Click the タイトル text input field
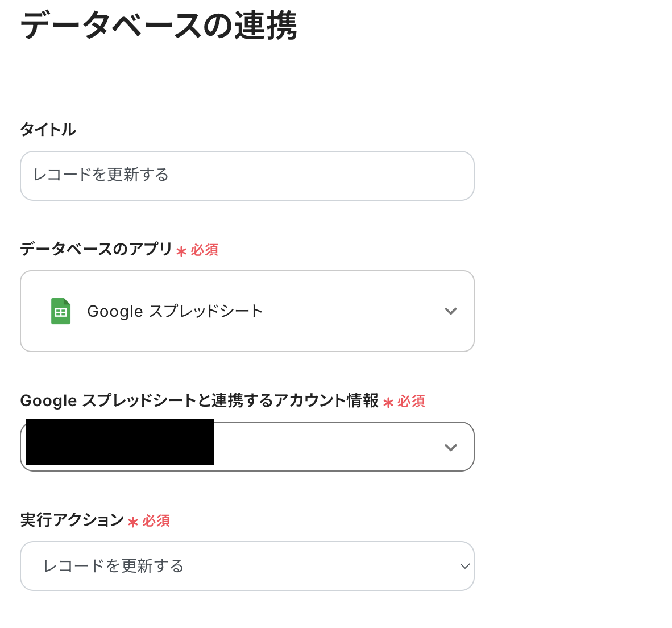This screenshot has width=672, height=628. click(247, 175)
